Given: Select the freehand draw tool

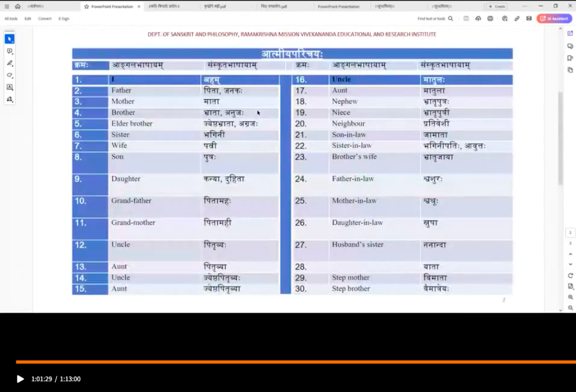Looking at the screenshot, I should coord(10,75).
